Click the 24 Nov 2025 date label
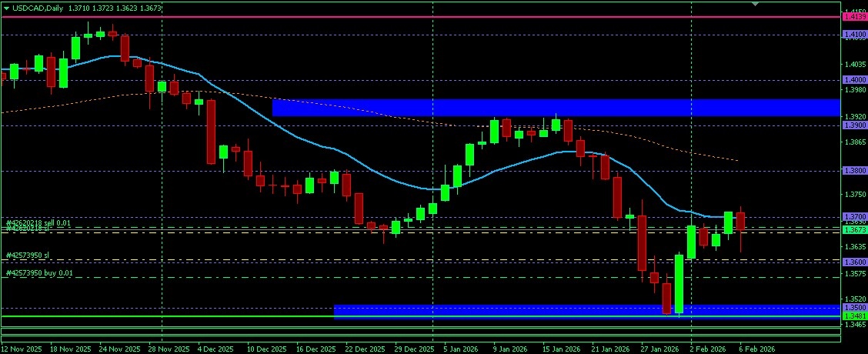Image resolution: width=868 pixels, height=354 pixels. [x=119, y=349]
